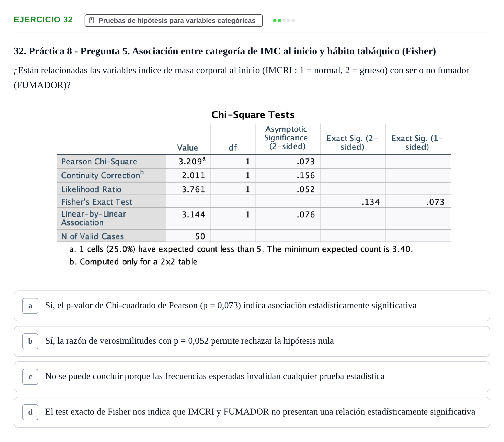
Task: Click footnote a about expected counts
Action: click(x=241, y=249)
